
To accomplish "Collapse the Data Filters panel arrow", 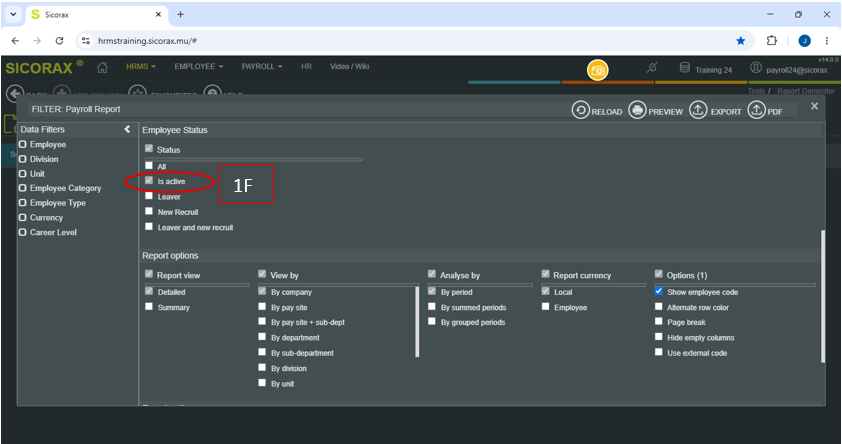I will tap(127, 129).
